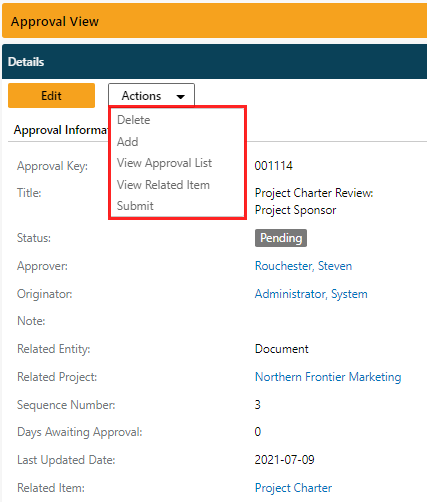Screen dimensions: 427x502
Task: Choose Delete from Actions menu
Action: pyautogui.click(x=133, y=120)
